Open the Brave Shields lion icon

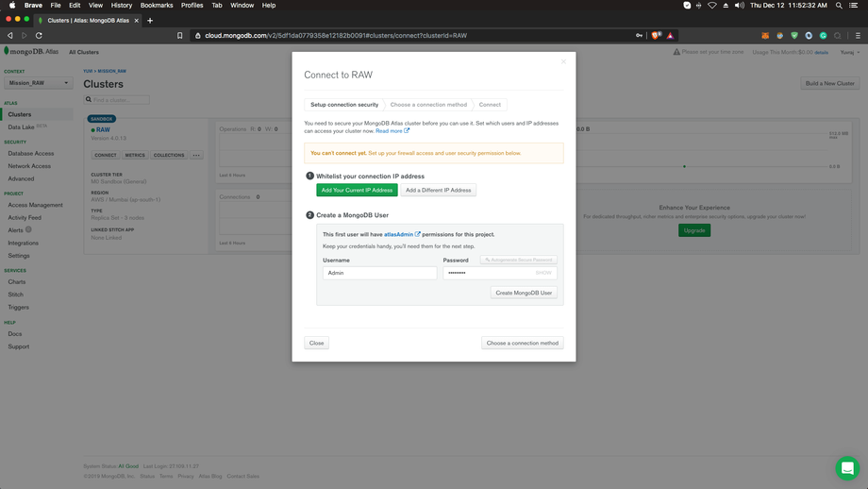[x=657, y=36]
